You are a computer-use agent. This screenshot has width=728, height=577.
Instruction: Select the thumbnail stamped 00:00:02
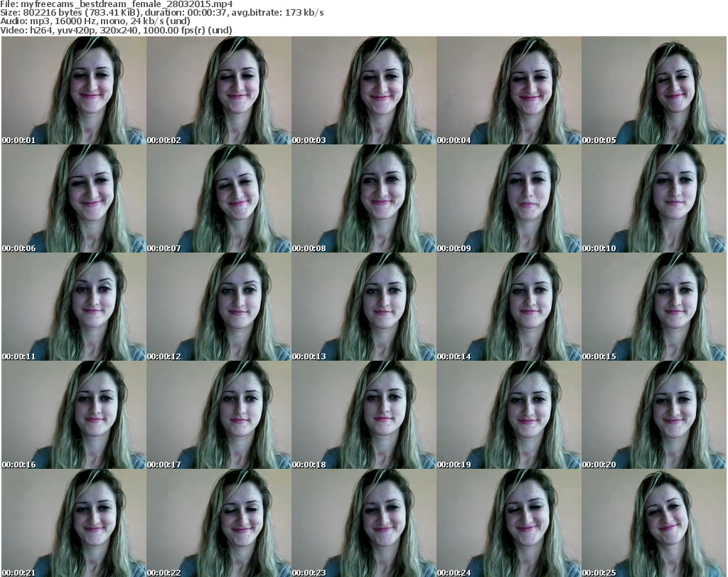[219, 90]
